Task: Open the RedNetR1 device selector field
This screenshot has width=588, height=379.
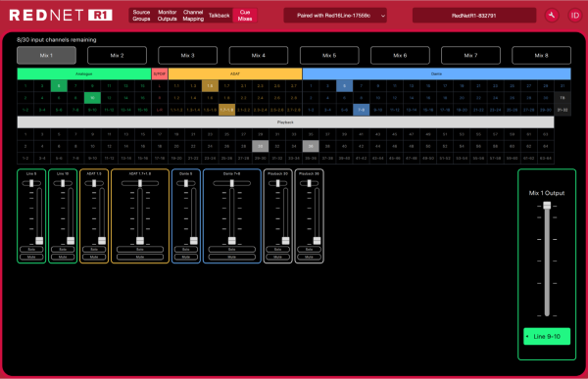Action: [474, 16]
